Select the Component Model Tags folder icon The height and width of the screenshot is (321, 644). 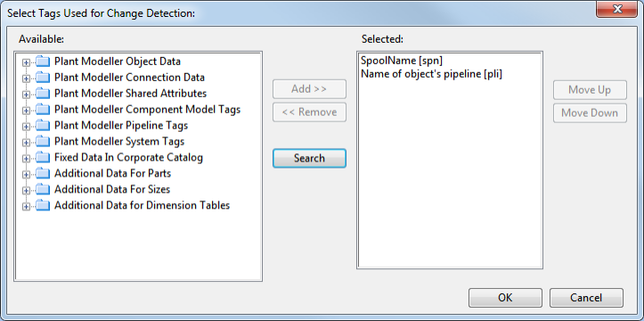point(43,110)
